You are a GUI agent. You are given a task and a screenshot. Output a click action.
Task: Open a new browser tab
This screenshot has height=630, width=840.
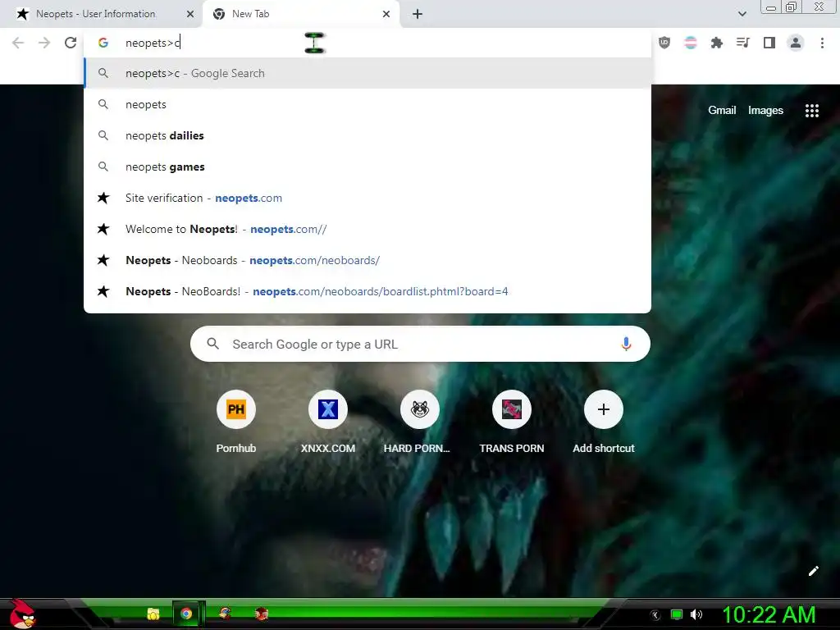click(x=418, y=14)
